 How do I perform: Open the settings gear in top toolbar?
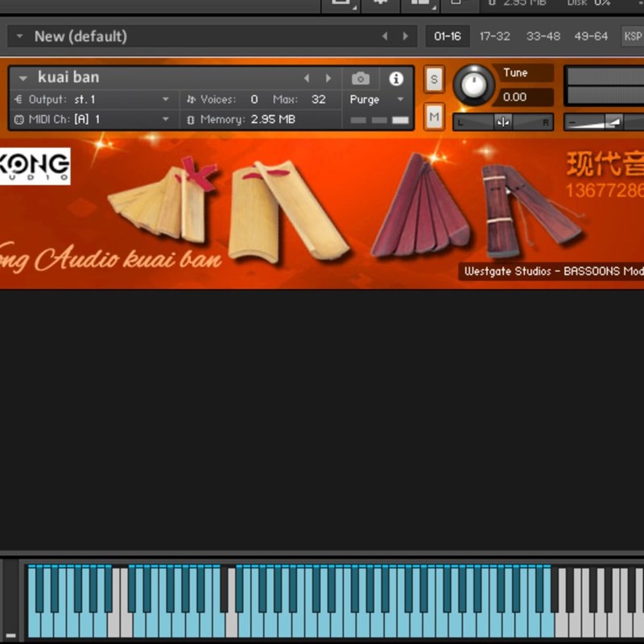tap(380, 2)
